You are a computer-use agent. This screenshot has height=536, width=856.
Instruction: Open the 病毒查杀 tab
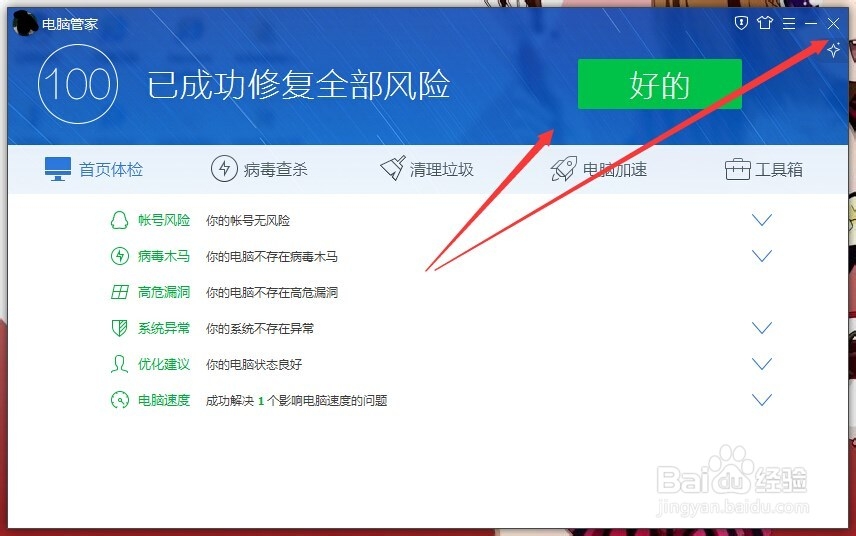(259, 169)
